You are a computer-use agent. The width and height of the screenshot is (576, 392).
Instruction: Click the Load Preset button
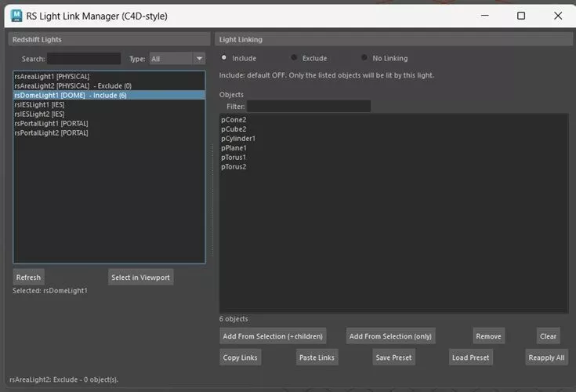point(470,358)
